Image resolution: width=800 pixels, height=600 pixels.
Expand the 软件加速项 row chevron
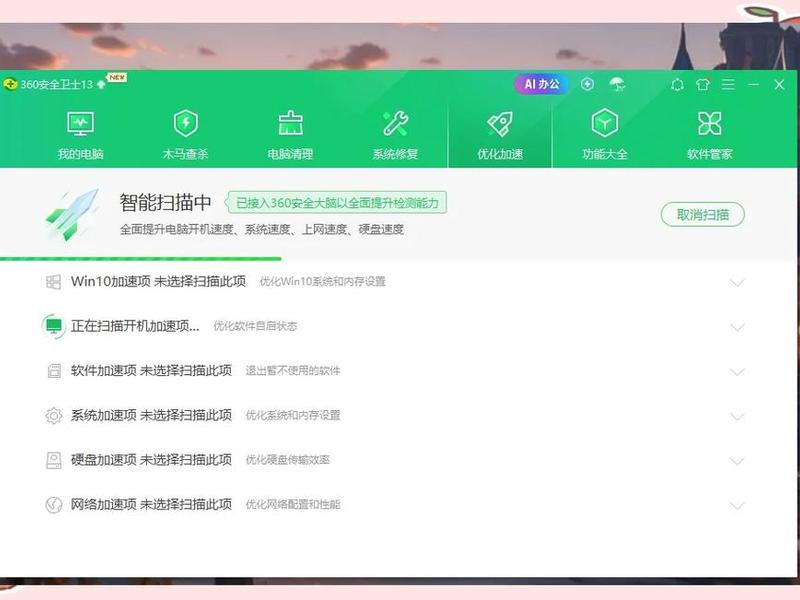tap(737, 372)
